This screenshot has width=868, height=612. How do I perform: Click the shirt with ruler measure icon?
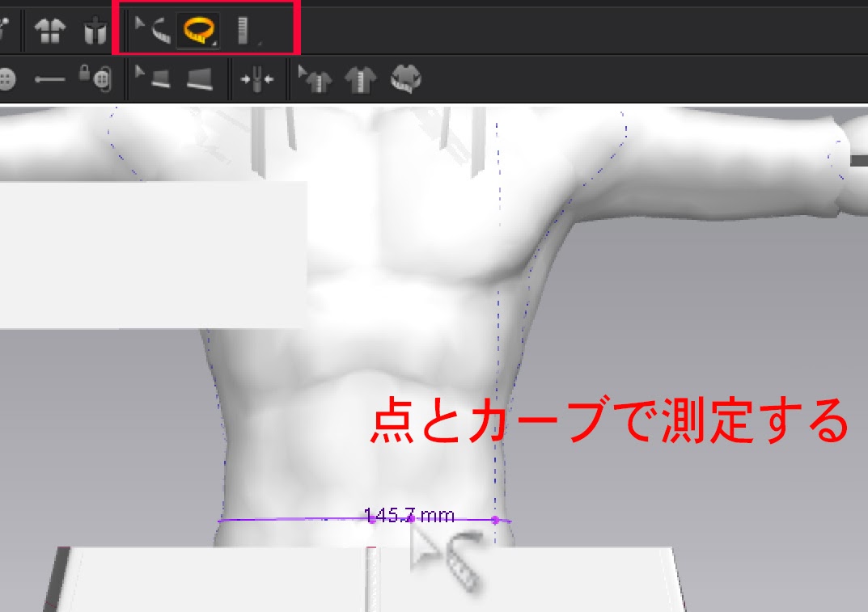[361, 78]
